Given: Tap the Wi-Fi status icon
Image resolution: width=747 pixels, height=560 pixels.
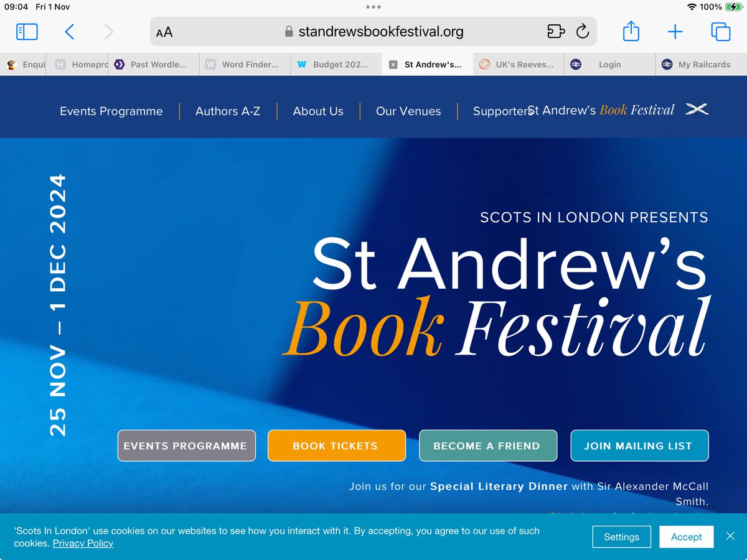Looking at the screenshot, I should point(692,7).
